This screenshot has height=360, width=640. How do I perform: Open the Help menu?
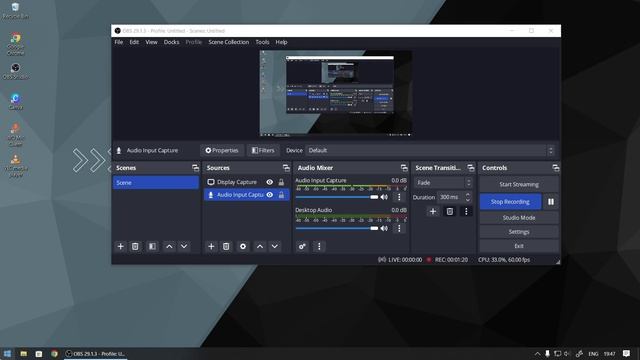tap(281, 42)
